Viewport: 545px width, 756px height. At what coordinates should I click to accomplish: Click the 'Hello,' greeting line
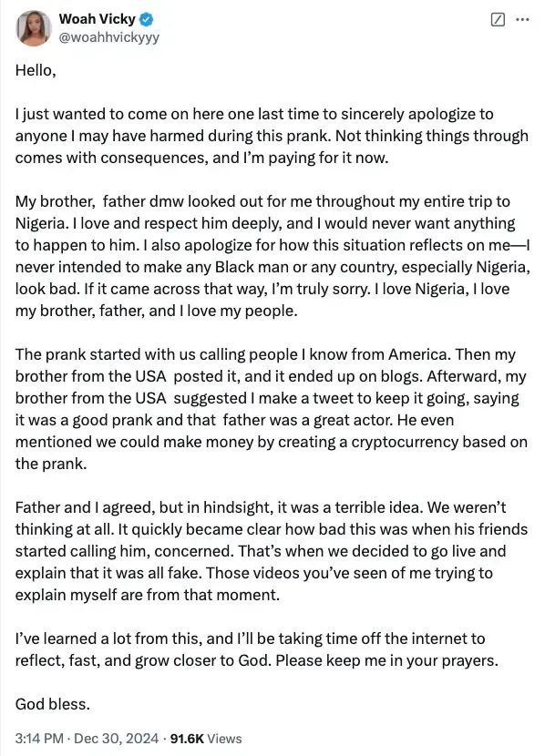36,70
